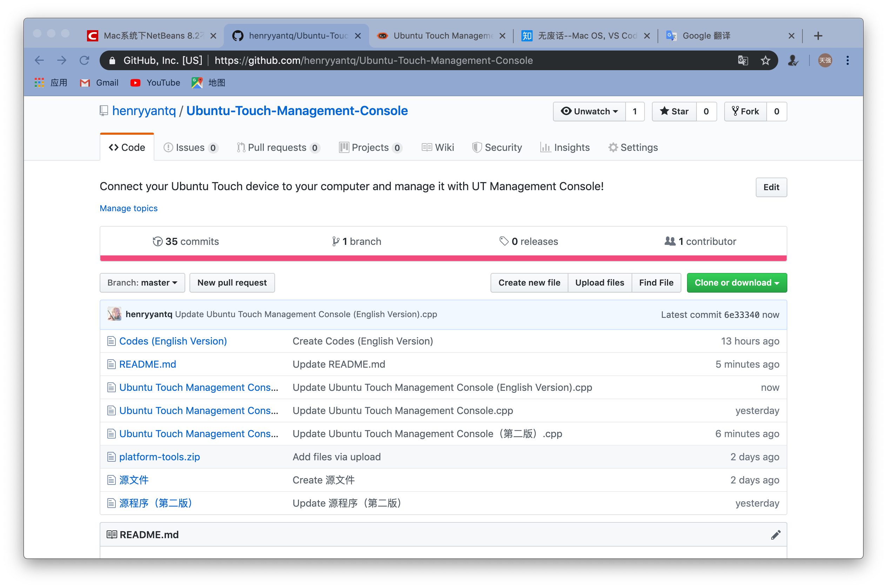Open the Issues tab
The image size is (887, 588).
click(x=191, y=147)
